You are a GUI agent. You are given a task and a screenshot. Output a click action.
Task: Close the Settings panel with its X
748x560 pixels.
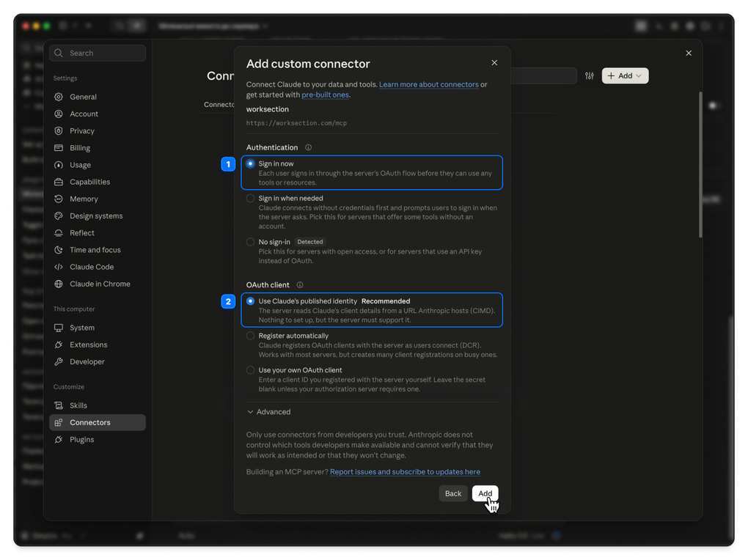[689, 53]
